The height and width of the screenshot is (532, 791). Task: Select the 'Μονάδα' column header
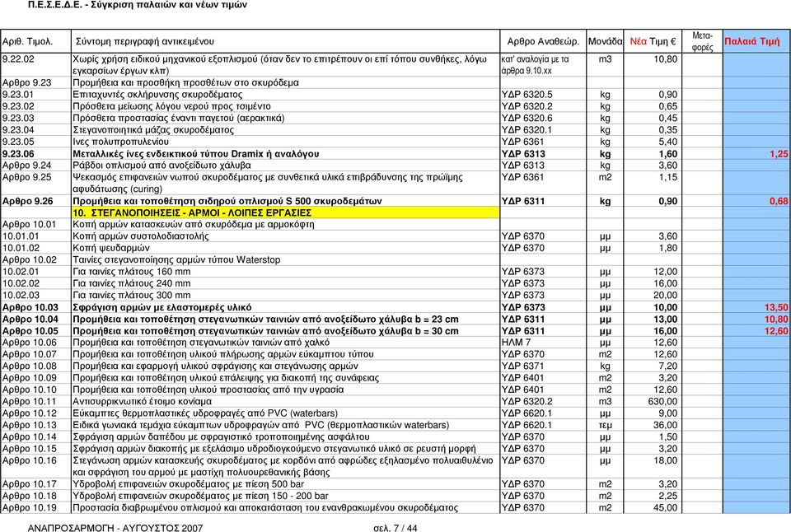click(605, 41)
